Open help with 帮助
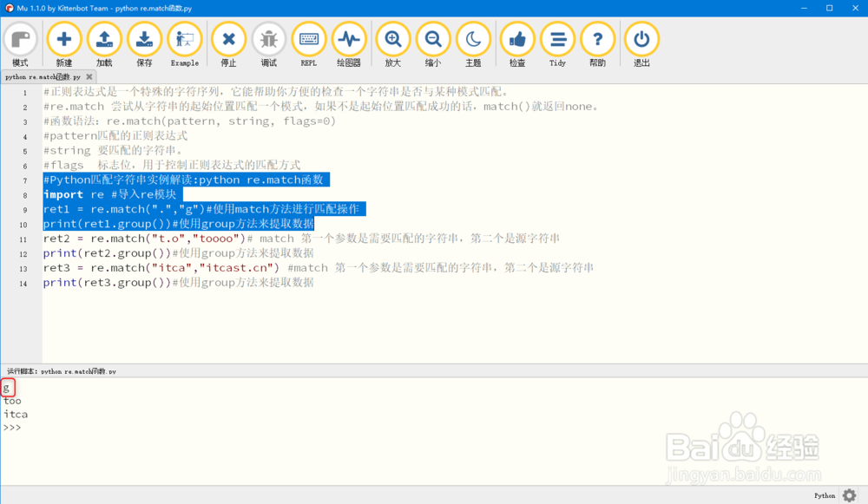This screenshot has height=504, width=868. point(598,44)
